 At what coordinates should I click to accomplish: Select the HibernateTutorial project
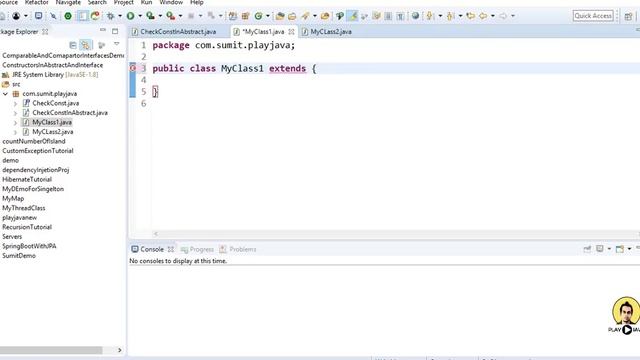click(27, 179)
